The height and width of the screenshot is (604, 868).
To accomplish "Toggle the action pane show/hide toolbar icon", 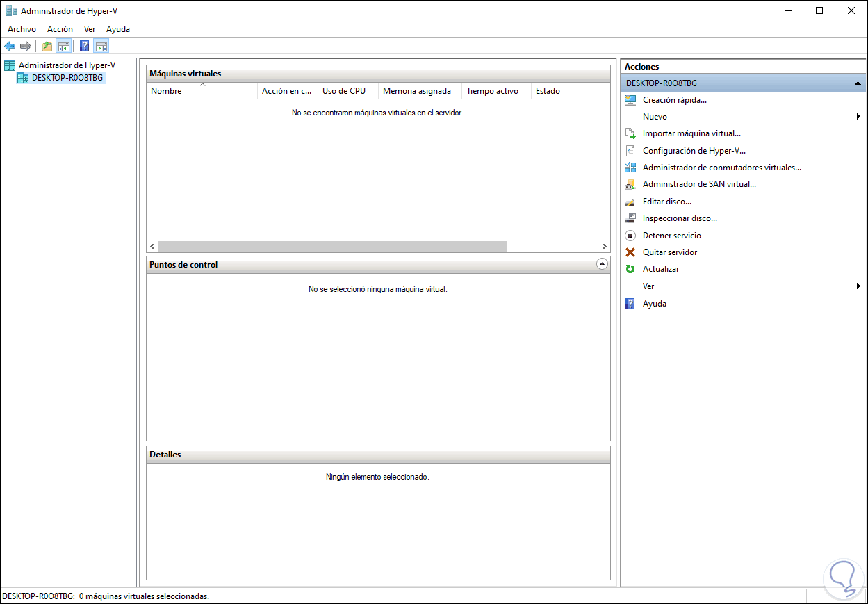I will click(101, 47).
